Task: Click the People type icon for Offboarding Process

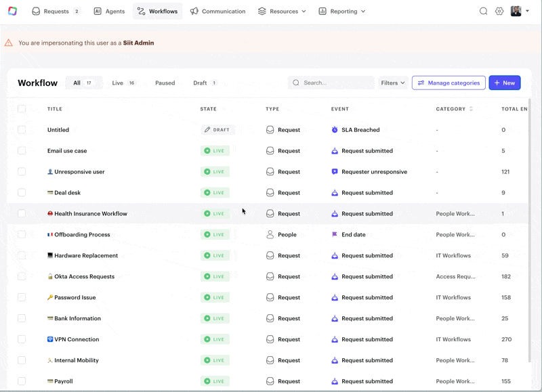Action: click(270, 235)
